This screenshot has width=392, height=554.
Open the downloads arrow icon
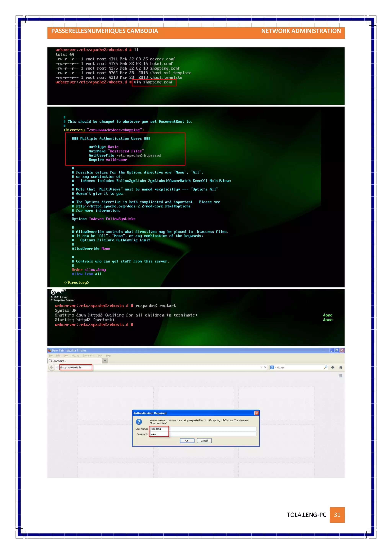tap(333, 367)
